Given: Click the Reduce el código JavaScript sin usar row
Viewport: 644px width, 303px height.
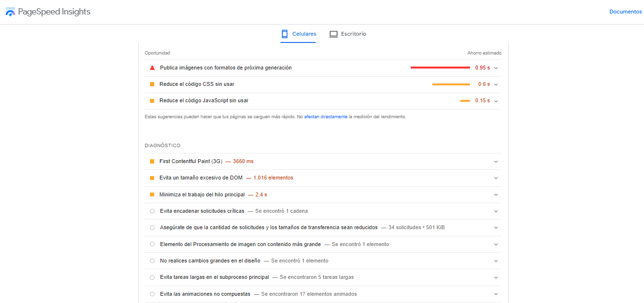Looking at the screenshot, I should pos(203,100).
